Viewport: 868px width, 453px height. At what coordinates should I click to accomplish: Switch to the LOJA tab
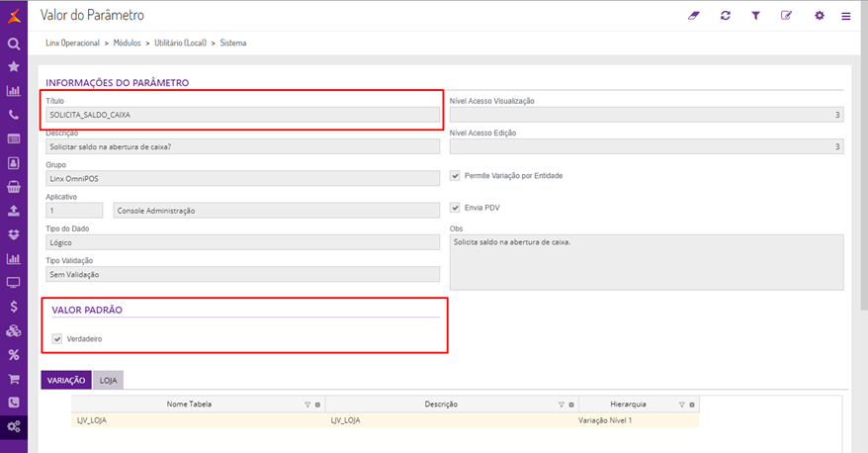coord(109,380)
